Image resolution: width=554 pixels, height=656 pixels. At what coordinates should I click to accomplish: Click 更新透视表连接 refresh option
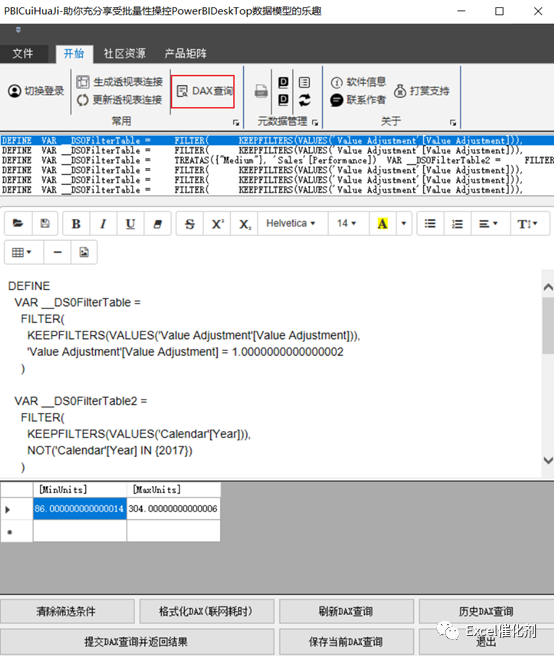pos(120,100)
